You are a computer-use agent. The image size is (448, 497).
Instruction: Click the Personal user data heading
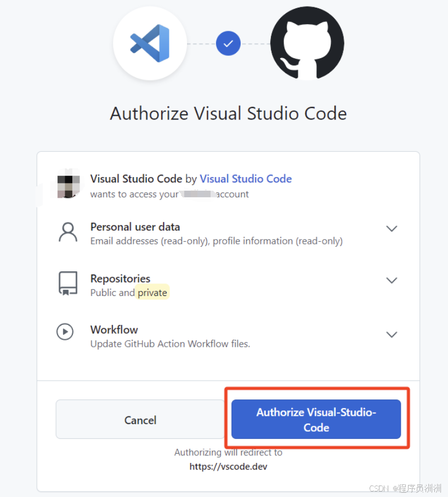tap(135, 227)
